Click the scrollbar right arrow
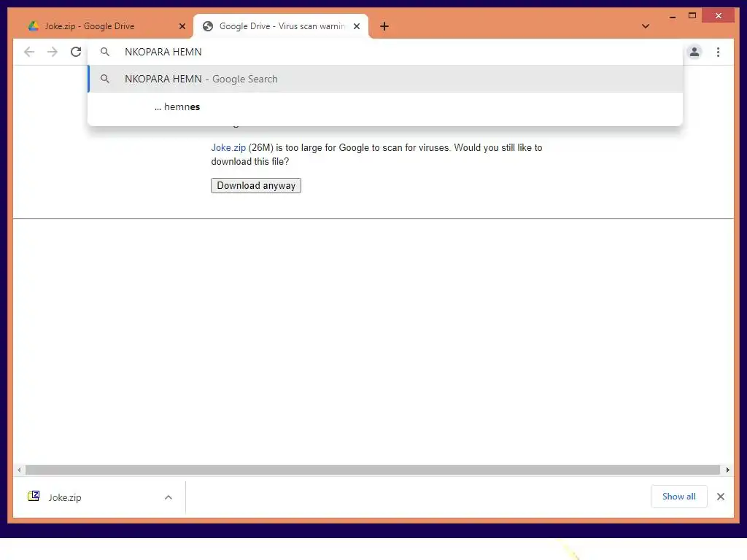Screen dimensions: 747x560 [727, 470]
